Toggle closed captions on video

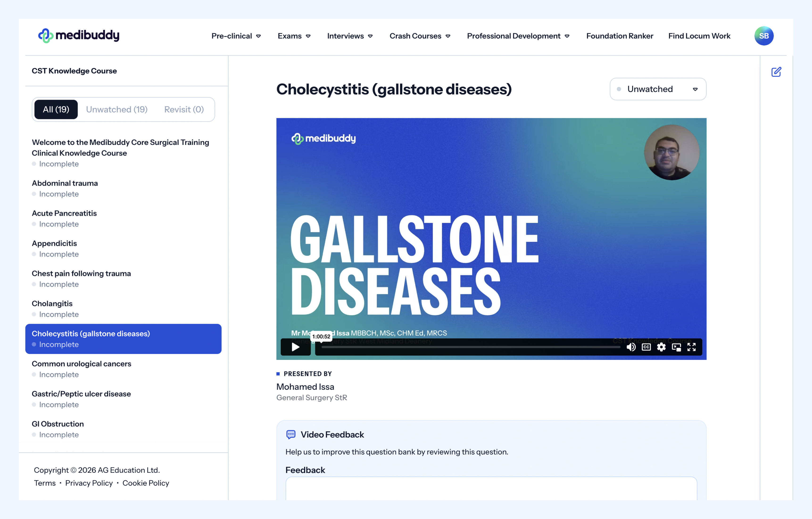click(646, 347)
